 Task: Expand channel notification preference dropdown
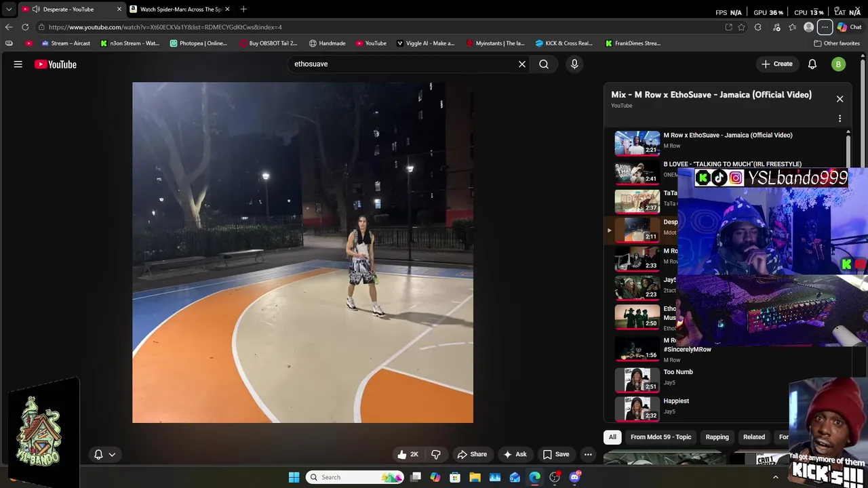[x=112, y=455]
